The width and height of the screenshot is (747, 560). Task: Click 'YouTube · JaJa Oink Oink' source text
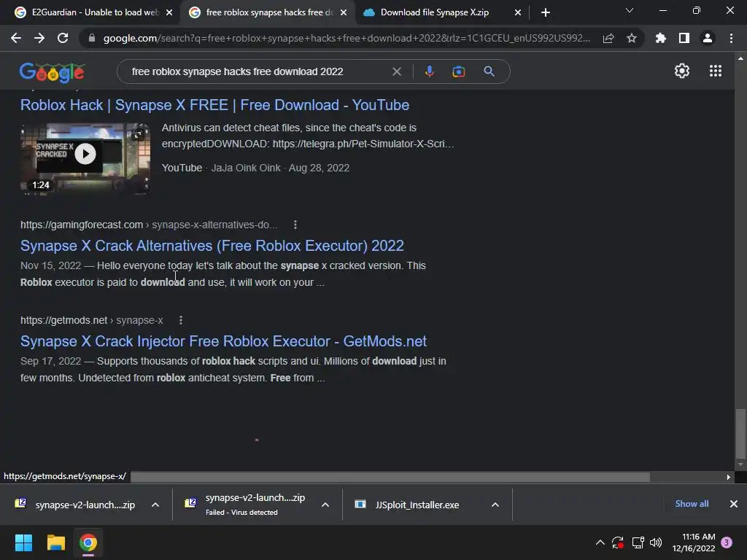pos(221,168)
